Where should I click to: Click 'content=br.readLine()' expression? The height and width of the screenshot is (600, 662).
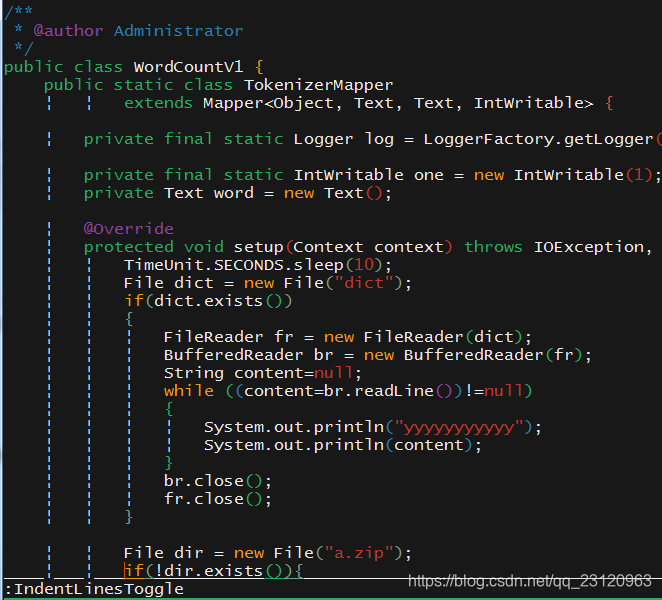tap(348, 391)
